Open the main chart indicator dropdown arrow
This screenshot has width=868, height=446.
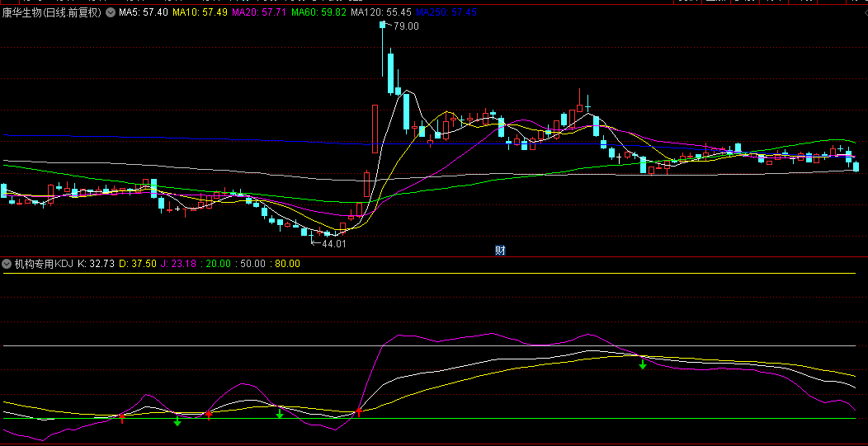click(111, 13)
